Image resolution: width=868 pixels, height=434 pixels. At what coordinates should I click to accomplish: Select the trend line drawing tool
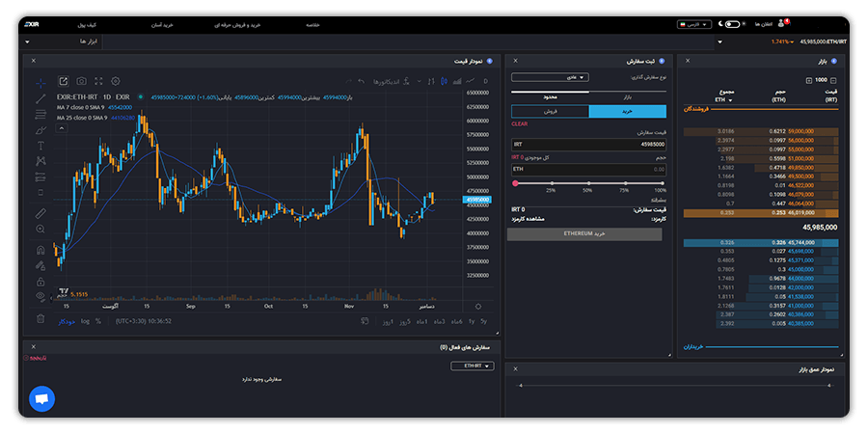[x=41, y=99]
